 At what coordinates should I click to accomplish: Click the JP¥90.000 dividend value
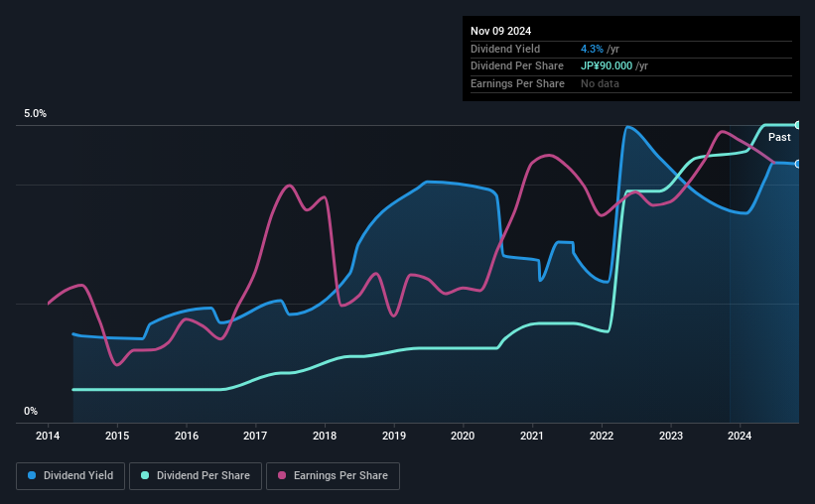pos(607,66)
